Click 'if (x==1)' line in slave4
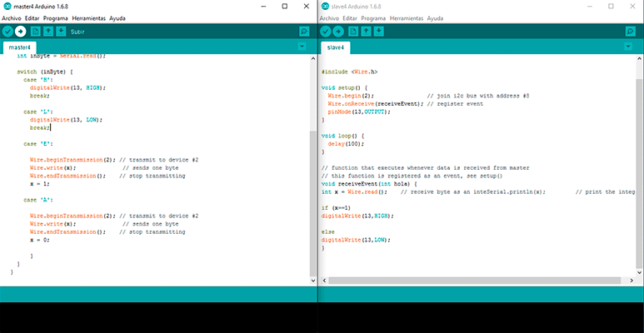This screenshot has width=644, height=333. click(336, 208)
